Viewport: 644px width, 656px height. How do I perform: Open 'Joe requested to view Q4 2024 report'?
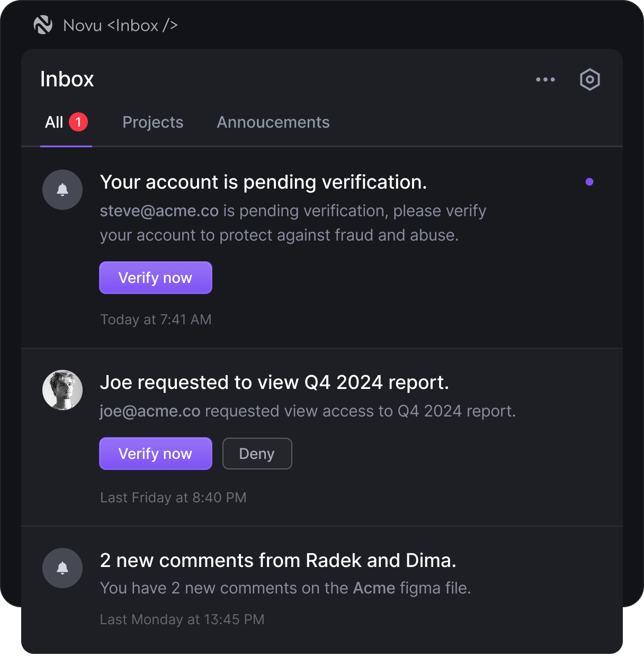pos(274,383)
